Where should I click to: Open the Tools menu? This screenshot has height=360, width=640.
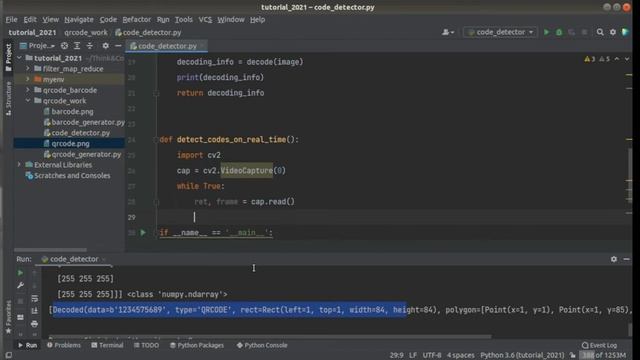[184, 19]
